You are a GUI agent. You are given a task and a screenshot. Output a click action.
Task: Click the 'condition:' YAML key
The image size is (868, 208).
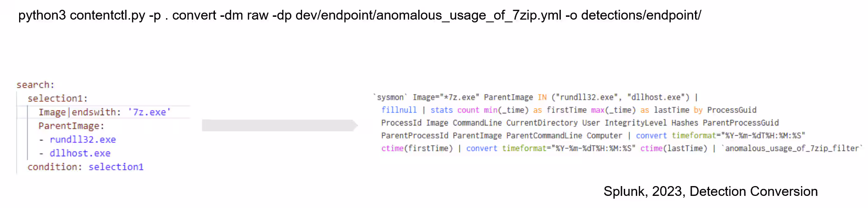tap(55, 167)
